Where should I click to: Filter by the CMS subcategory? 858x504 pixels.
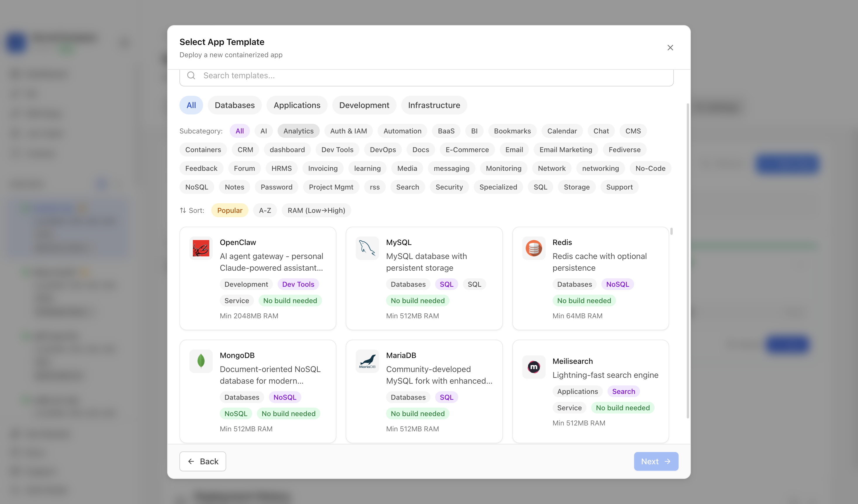click(633, 131)
